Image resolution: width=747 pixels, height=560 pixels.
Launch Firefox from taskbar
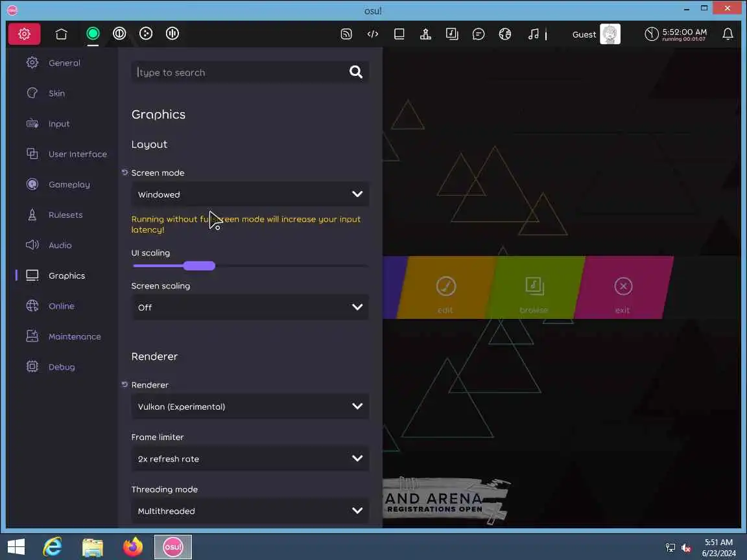pos(132,546)
